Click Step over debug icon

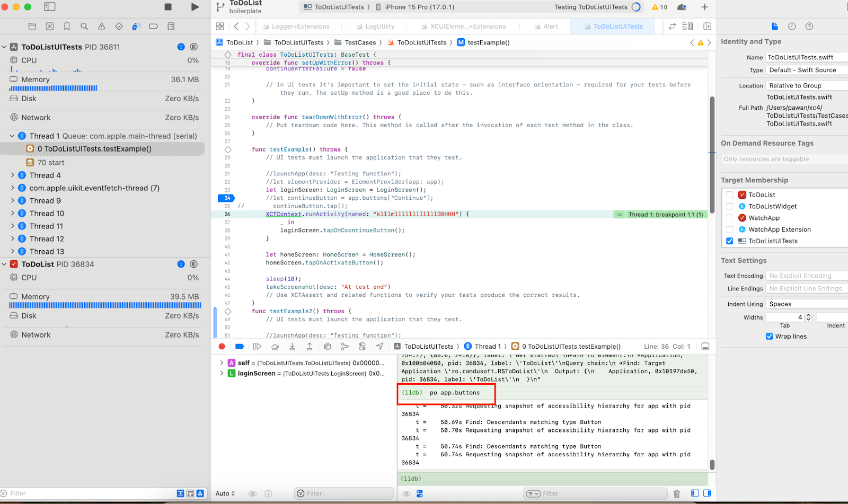coord(275,347)
